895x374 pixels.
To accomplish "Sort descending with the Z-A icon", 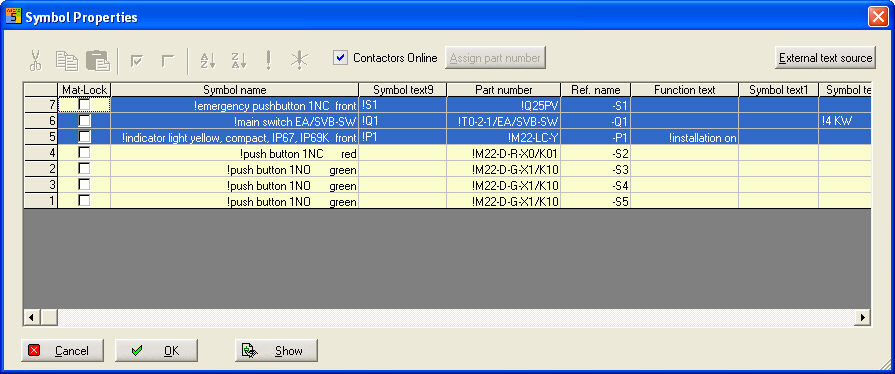I will (x=239, y=61).
